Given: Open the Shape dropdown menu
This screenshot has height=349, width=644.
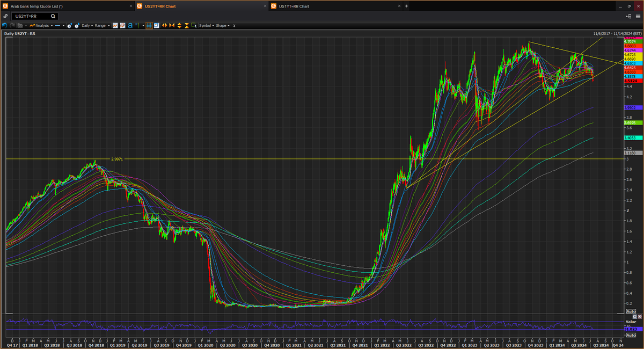Looking at the screenshot, I should pyautogui.click(x=221, y=25).
